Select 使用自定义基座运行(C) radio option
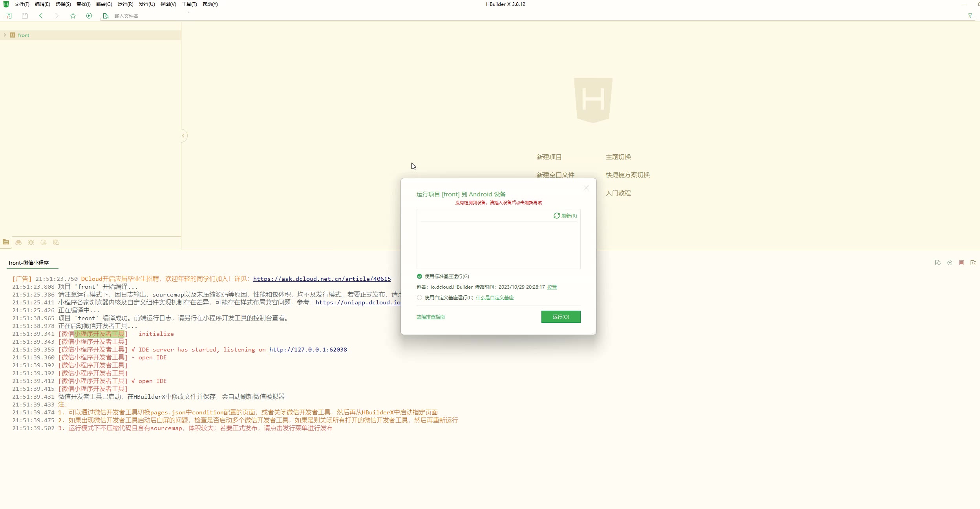Image resolution: width=980 pixels, height=509 pixels. click(x=445, y=297)
